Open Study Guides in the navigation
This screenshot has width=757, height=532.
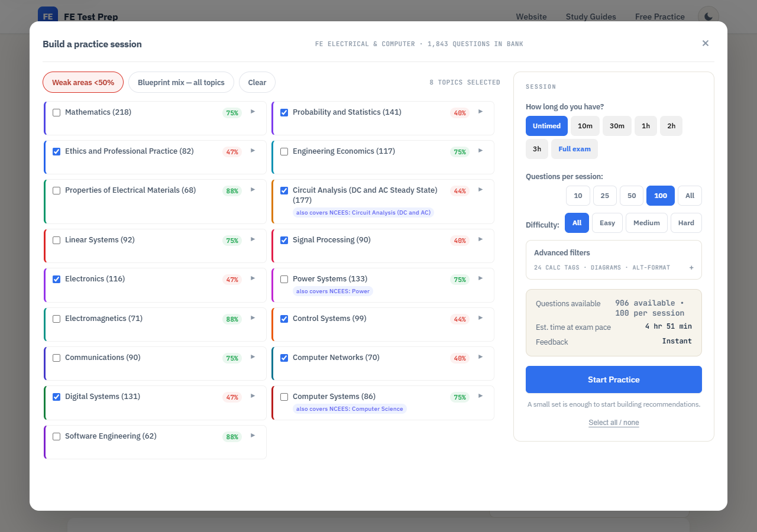click(x=591, y=17)
